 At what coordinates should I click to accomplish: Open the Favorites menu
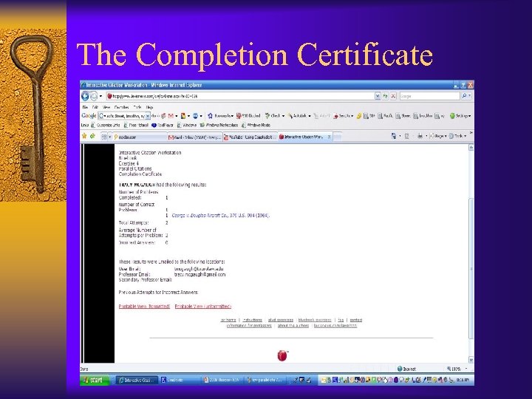[x=121, y=107]
